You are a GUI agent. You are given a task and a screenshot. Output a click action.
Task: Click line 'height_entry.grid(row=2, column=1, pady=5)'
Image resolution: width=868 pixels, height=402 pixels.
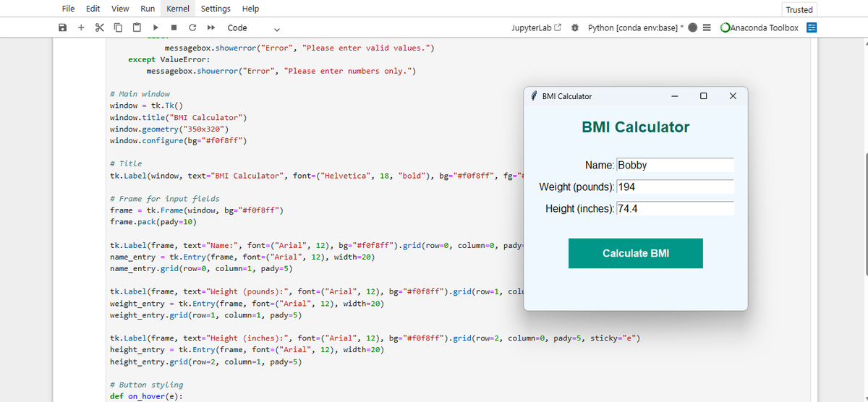pos(205,362)
